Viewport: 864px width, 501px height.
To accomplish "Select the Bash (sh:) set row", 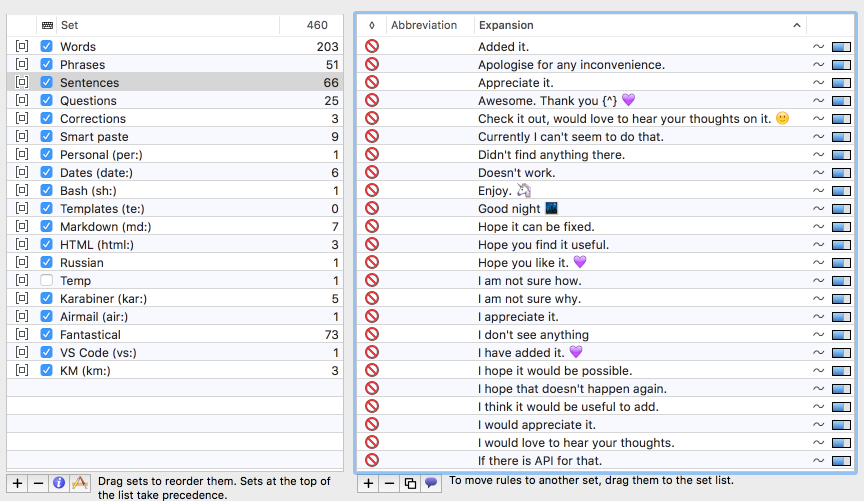I will pos(175,191).
